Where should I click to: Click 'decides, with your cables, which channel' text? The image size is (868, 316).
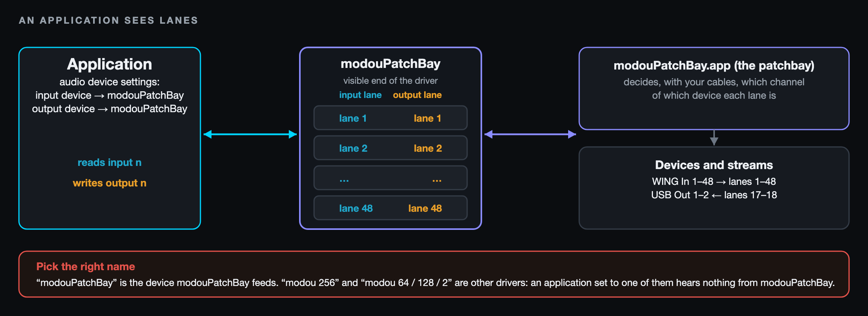point(714,82)
